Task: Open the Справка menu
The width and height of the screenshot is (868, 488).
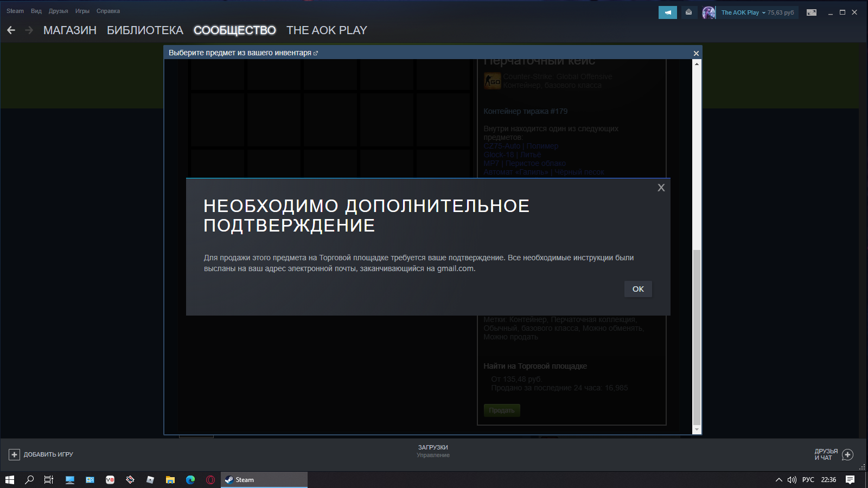Action: [108, 11]
